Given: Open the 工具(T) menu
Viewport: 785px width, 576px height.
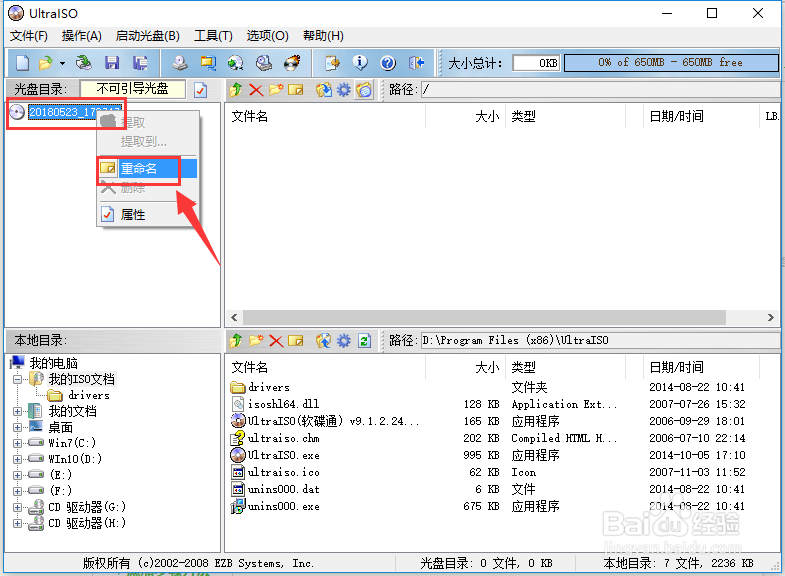Looking at the screenshot, I should pos(213,36).
